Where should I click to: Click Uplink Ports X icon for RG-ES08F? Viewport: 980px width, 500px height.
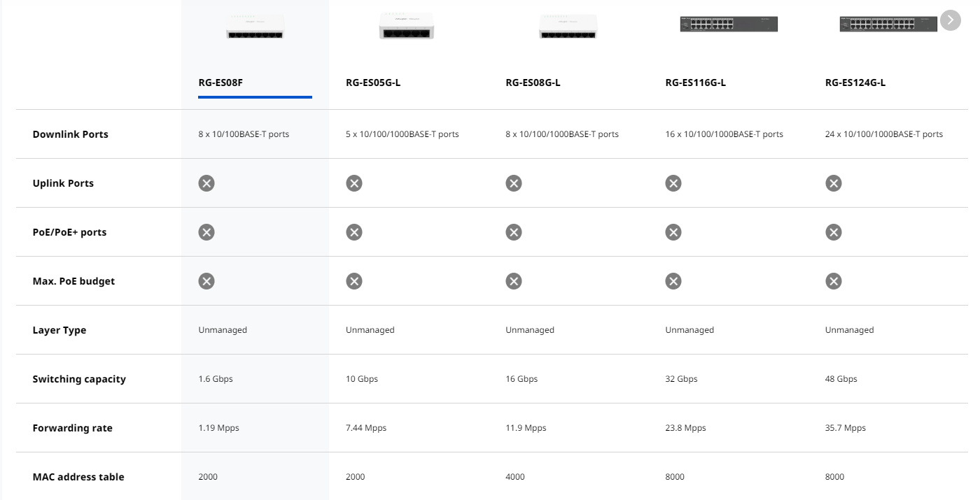click(x=206, y=183)
